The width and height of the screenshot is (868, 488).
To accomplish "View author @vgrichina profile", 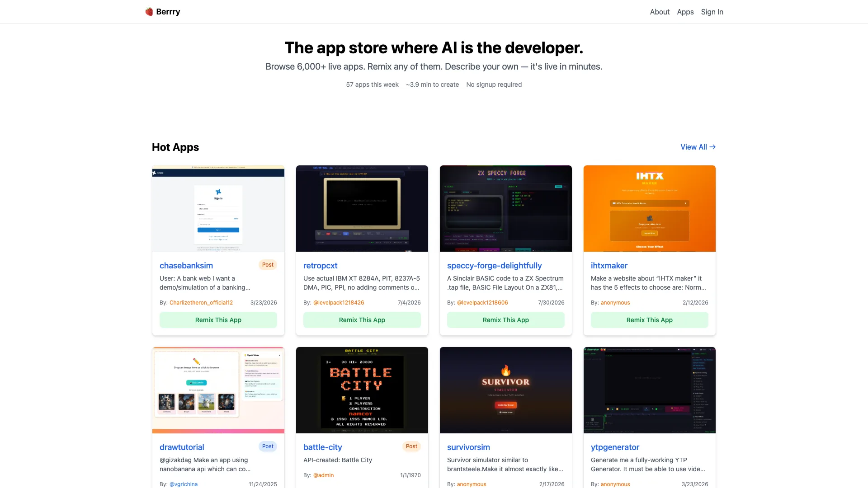I will coord(184,484).
